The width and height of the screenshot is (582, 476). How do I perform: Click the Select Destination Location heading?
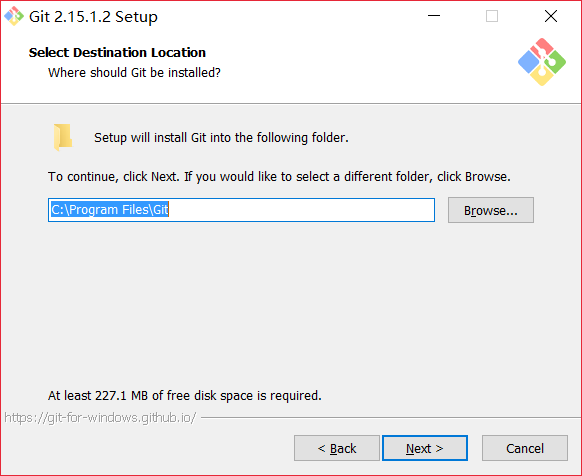click(x=117, y=52)
